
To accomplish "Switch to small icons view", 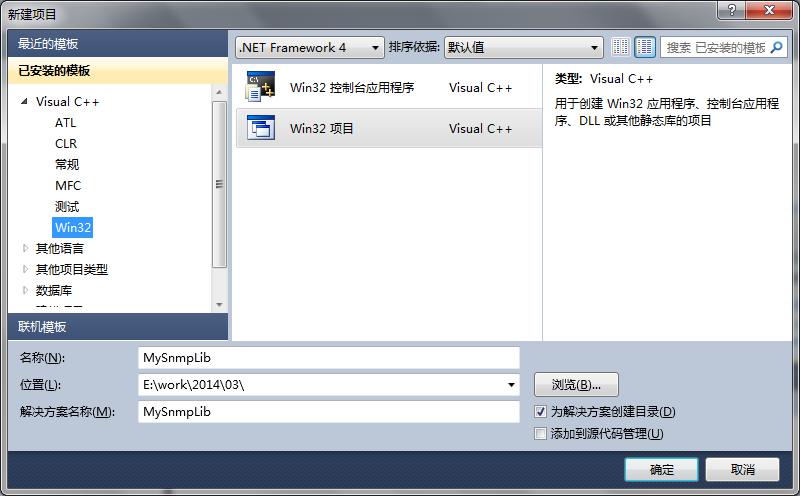I will tap(620, 47).
